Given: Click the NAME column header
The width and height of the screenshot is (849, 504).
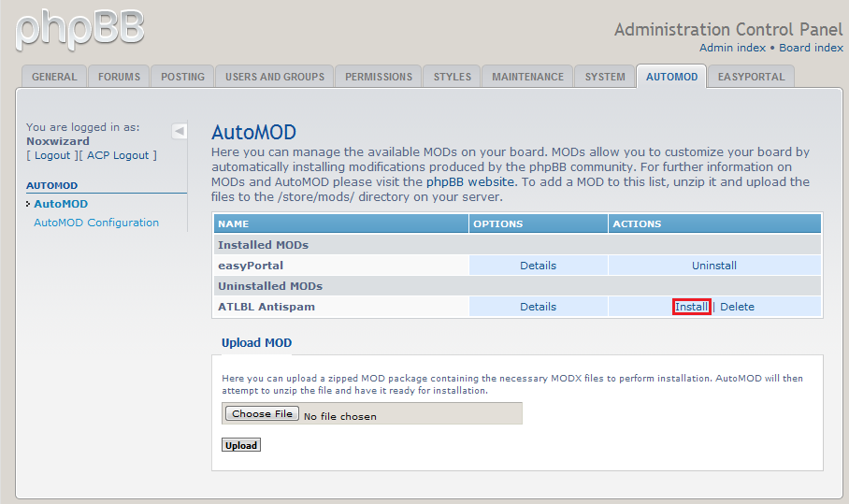Looking at the screenshot, I should pyautogui.click(x=341, y=223).
